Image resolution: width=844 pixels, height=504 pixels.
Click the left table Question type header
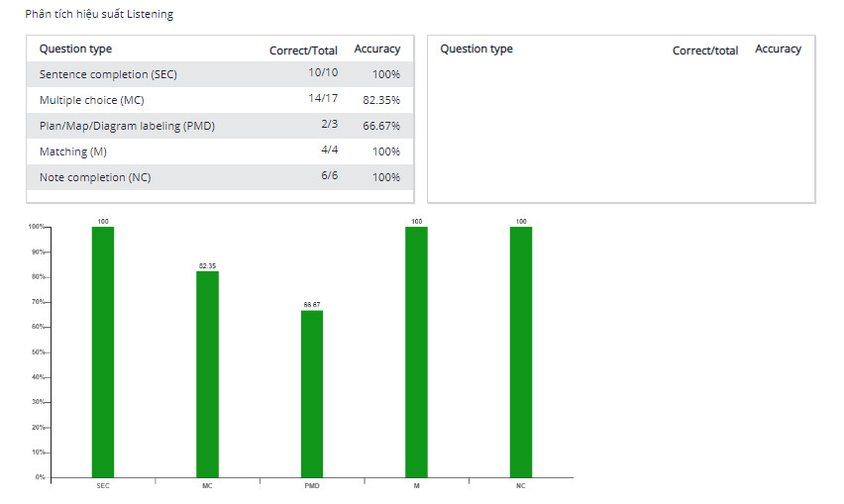pos(75,49)
